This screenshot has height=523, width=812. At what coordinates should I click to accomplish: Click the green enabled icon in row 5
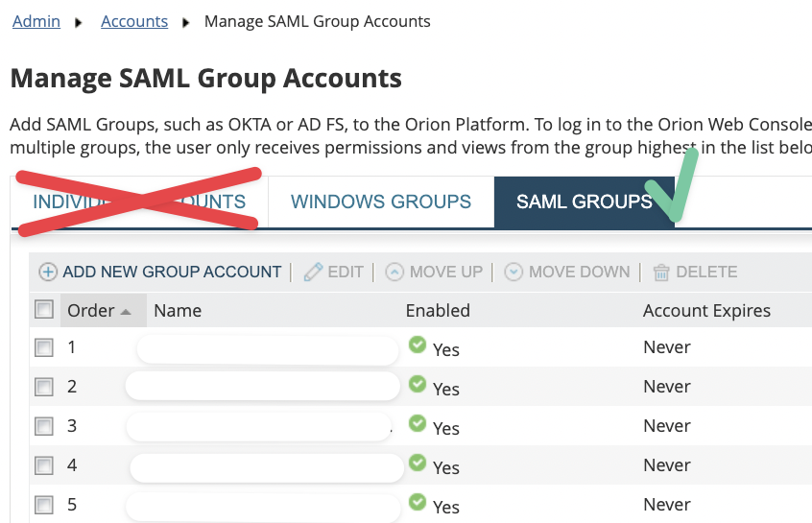pos(418,503)
